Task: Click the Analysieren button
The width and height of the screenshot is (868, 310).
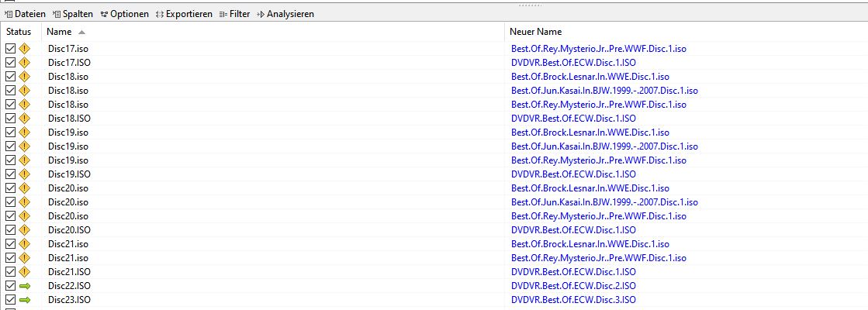Action: pyautogui.click(x=285, y=14)
